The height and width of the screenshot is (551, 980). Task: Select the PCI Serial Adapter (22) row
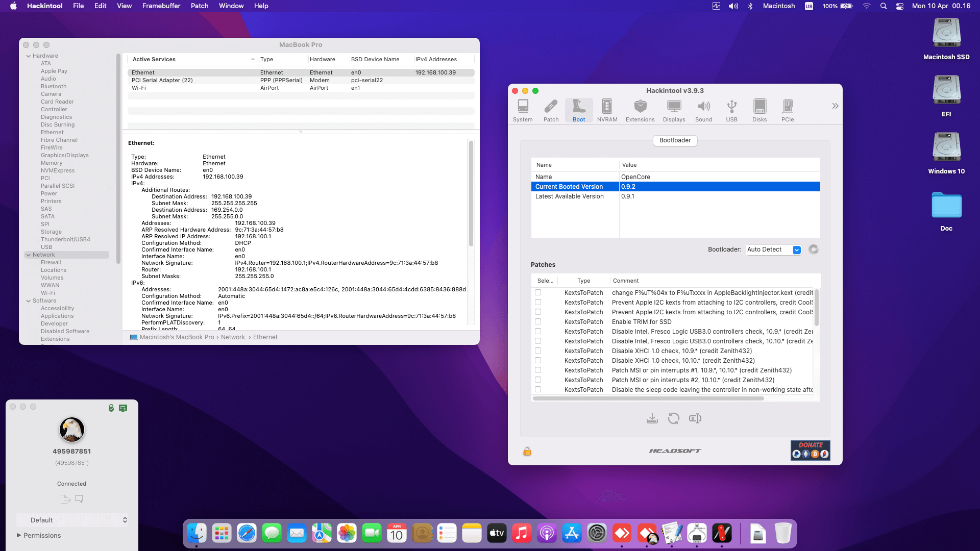click(301, 80)
